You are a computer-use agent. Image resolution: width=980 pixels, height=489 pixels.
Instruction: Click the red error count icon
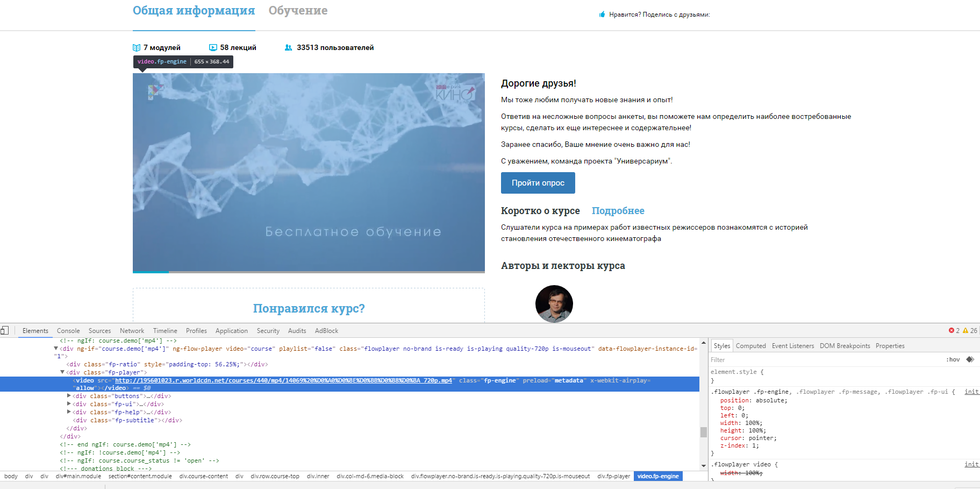[951, 330]
